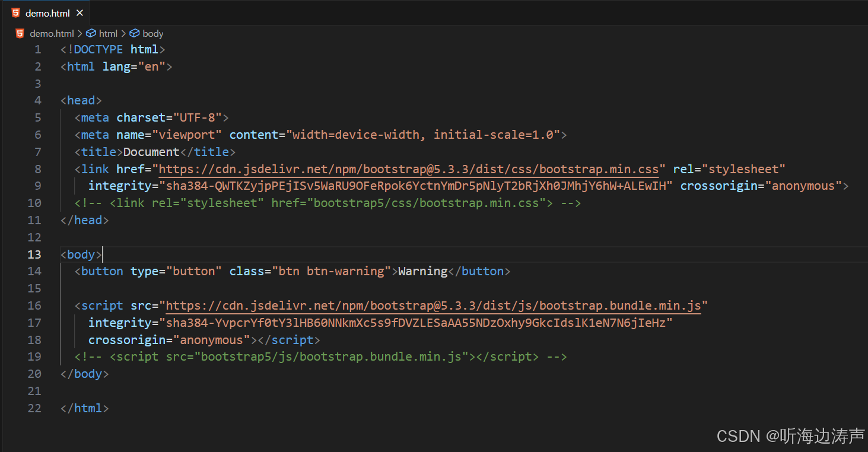Click the commented local bootstrap.bundle.min.js script on line 19
The width and height of the screenshot is (868, 452).
coord(321,356)
